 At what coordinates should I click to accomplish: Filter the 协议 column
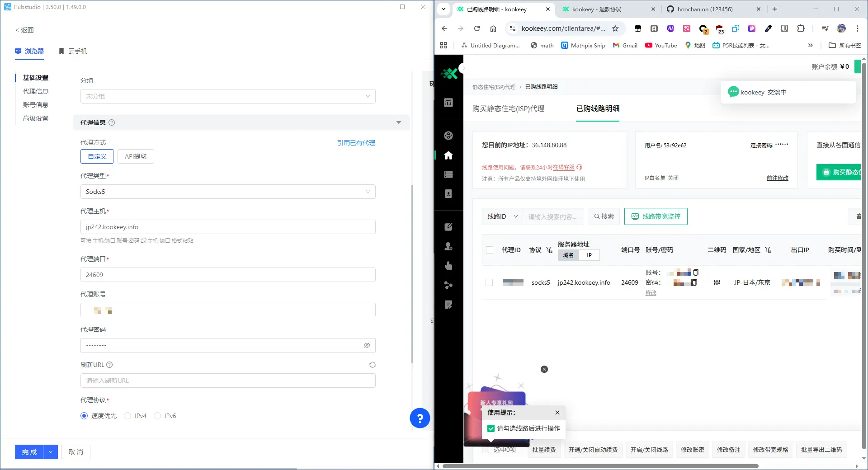click(549, 250)
